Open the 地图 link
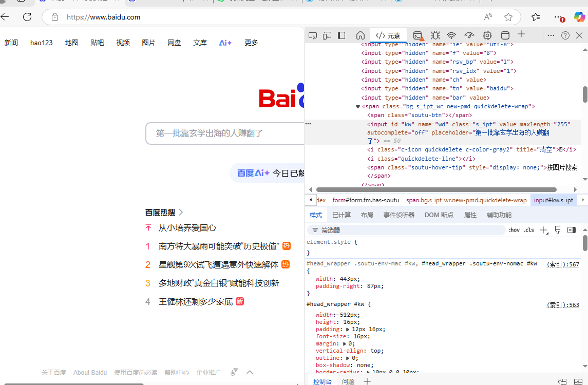The width and height of the screenshot is (588, 385). pyautogui.click(x=71, y=43)
